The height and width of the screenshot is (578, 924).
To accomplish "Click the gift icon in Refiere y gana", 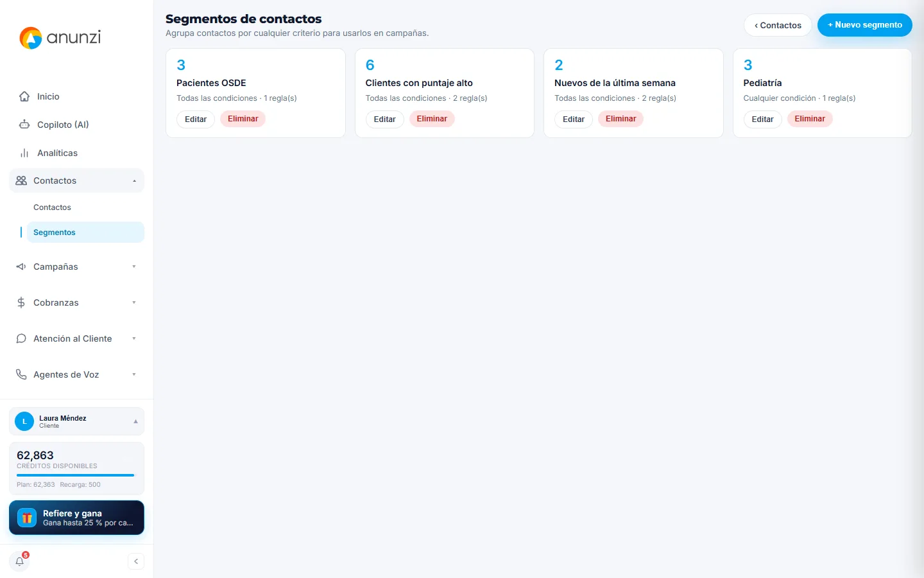I will point(27,518).
